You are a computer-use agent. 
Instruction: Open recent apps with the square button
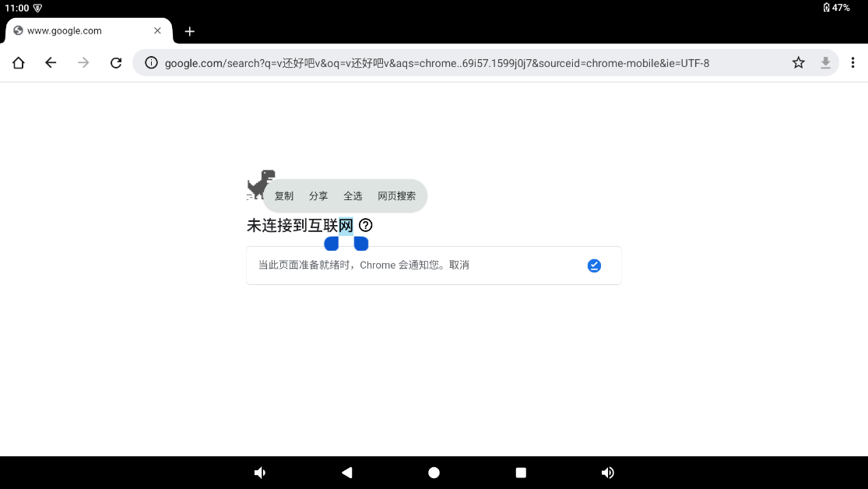click(520, 472)
